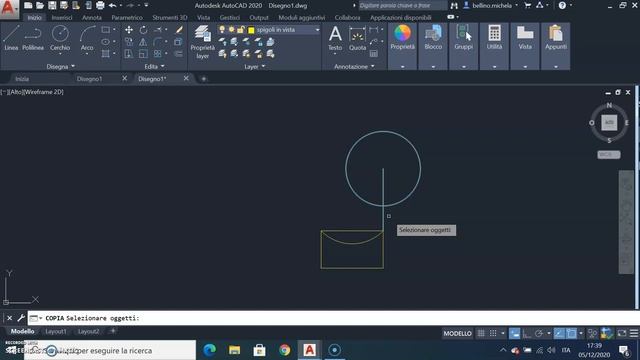The height and width of the screenshot is (360, 640).
Task: Toggle layer freeze sun icon
Action: [231, 29]
